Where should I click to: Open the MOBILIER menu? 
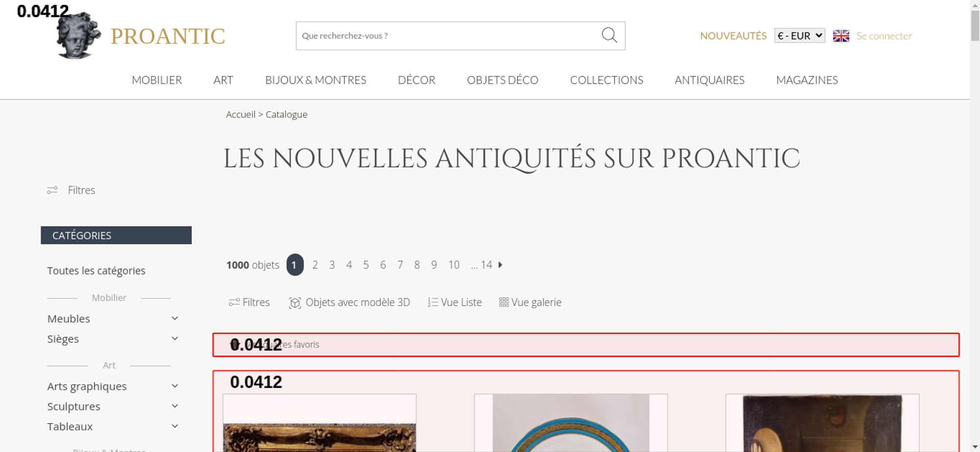coord(157,80)
